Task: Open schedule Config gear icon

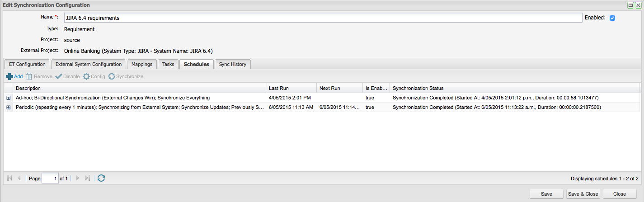Action: 86,76
